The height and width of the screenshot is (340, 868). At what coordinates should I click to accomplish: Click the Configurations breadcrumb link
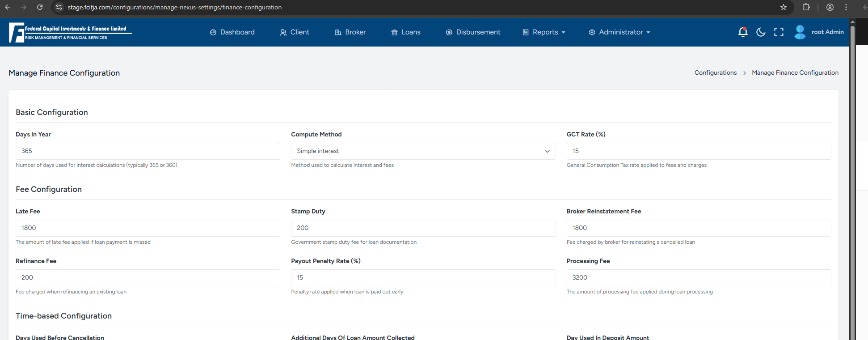tap(715, 72)
